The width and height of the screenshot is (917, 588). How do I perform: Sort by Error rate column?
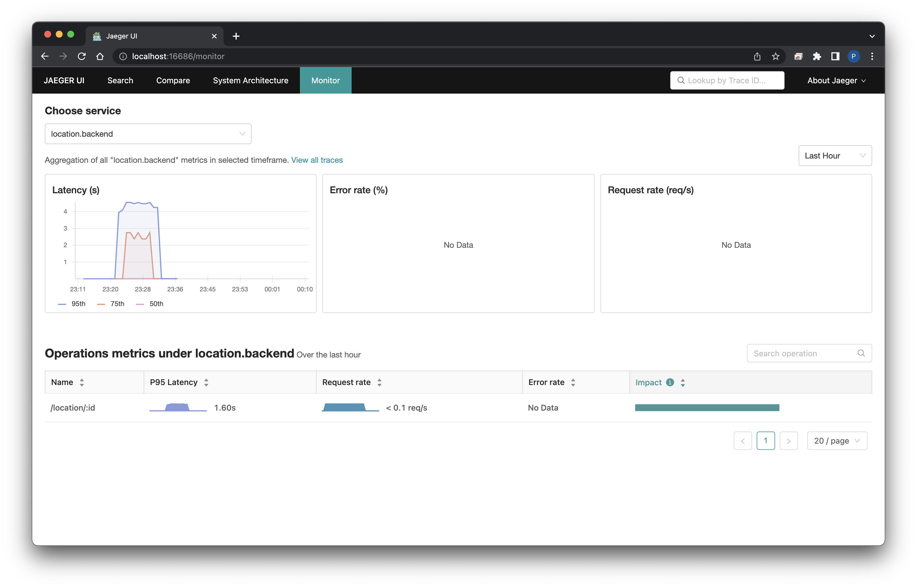(573, 382)
